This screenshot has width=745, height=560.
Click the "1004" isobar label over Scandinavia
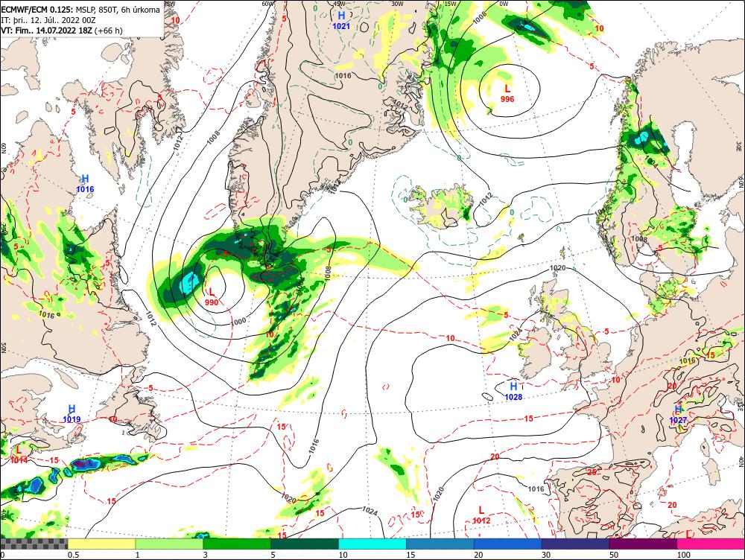[652, 162]
